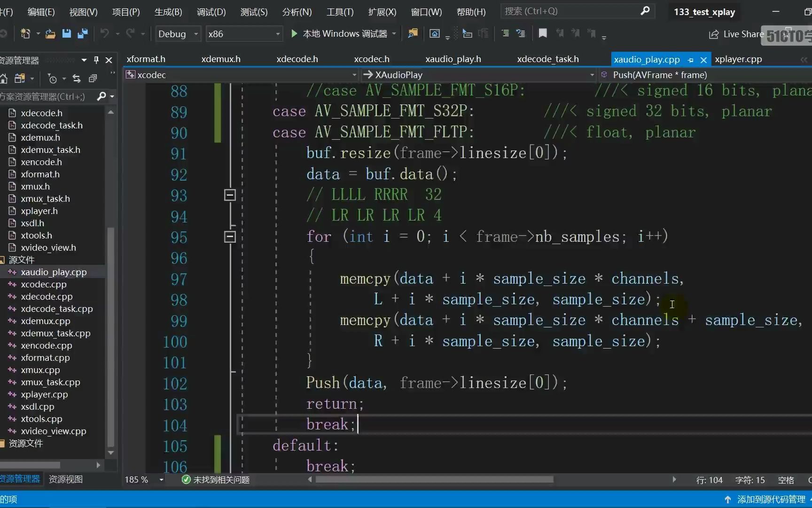The height and width of the screenshot is (508, 812).
Task: Select xplayer.cpp in the Solution Explorer tree
Action: 44,394
